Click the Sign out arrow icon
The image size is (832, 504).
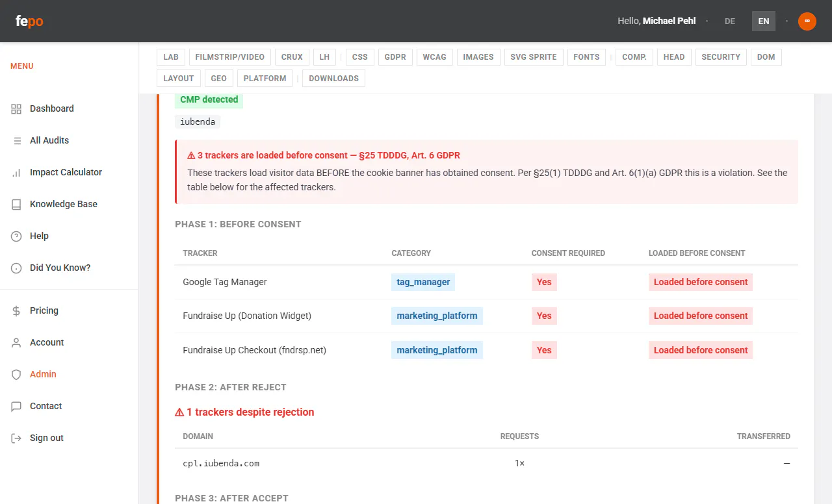pos(16,438)
